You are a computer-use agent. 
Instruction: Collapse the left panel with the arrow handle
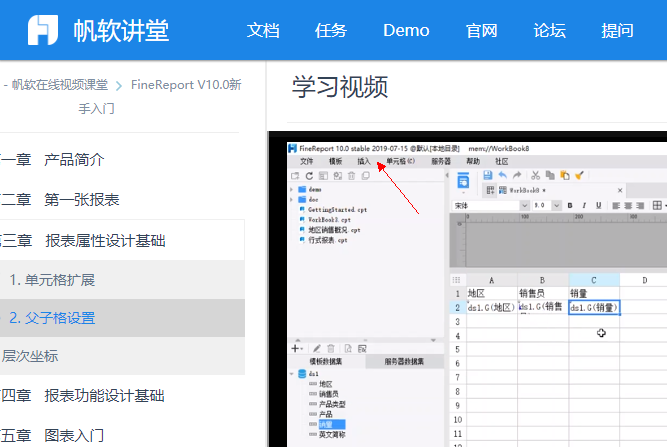click(447, 175)
